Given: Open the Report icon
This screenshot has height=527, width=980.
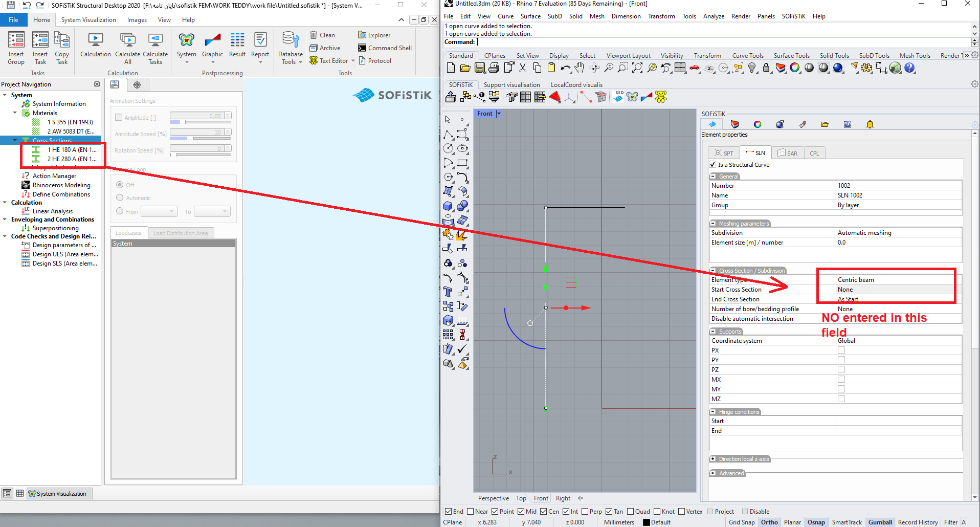Looking at the screenshot, I should pos(260,48).
